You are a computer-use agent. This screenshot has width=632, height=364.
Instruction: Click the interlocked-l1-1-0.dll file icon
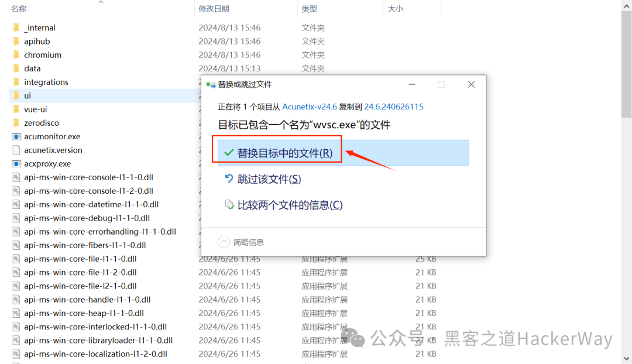pyautogui.click(x=16, y=327)
